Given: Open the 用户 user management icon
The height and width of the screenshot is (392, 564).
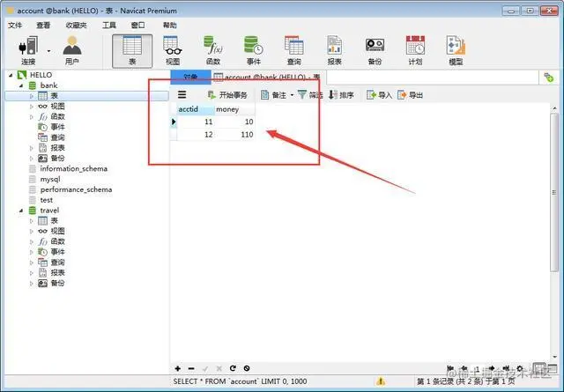Looking at the screenshot, I should coord(72,51).
